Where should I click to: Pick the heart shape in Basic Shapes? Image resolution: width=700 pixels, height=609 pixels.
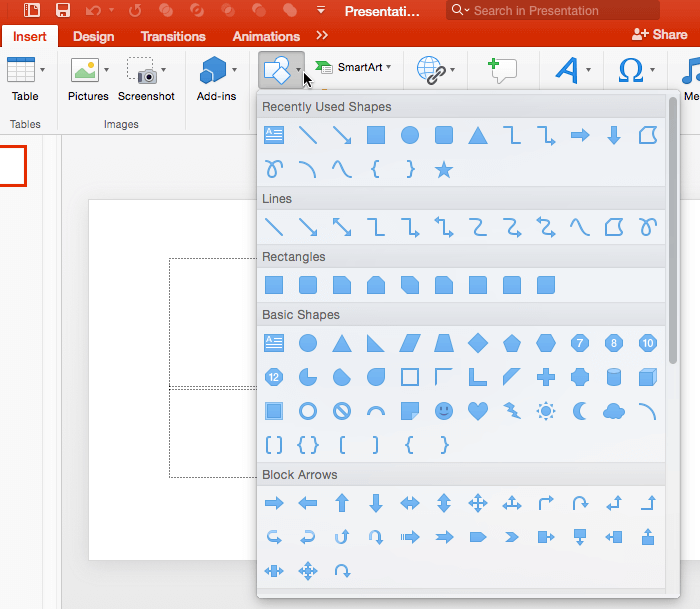point(478,411)
